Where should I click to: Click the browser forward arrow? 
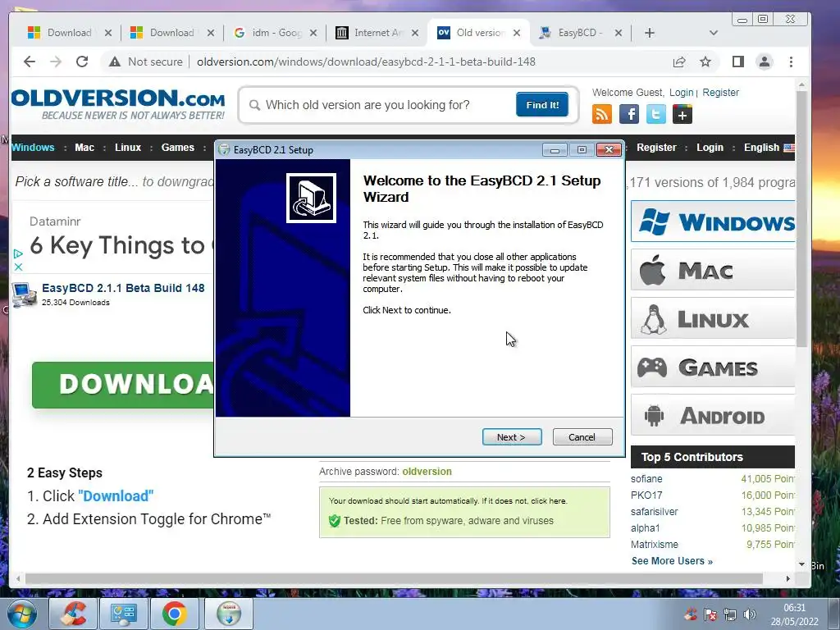coord(56,62)
